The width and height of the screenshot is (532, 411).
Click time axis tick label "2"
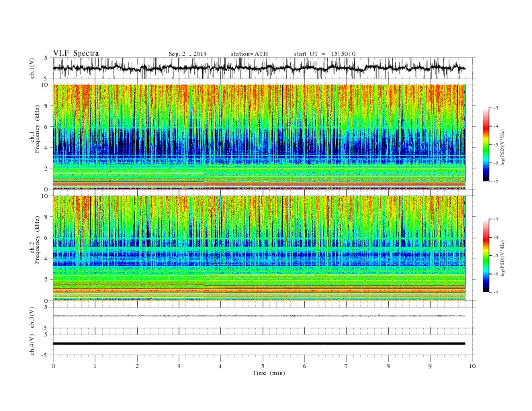(x=137, y=366)
